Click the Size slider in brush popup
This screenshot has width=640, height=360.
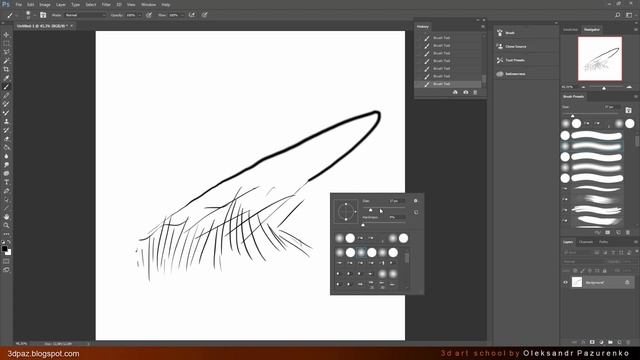point(384,209)
